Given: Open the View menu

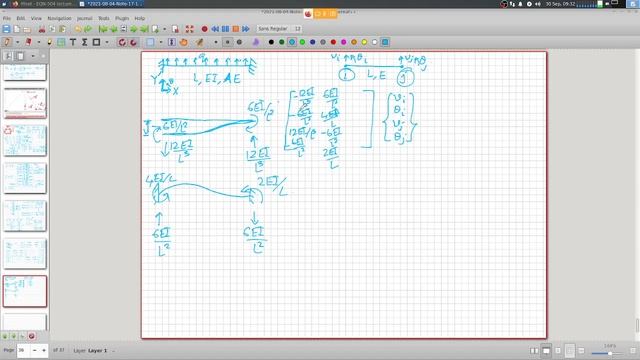Looking at the screenshot, I should [x=36, y=18].
